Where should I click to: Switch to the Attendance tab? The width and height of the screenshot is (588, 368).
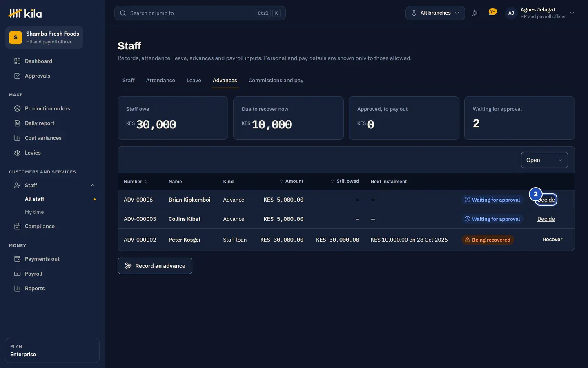(x=160, y=80)
